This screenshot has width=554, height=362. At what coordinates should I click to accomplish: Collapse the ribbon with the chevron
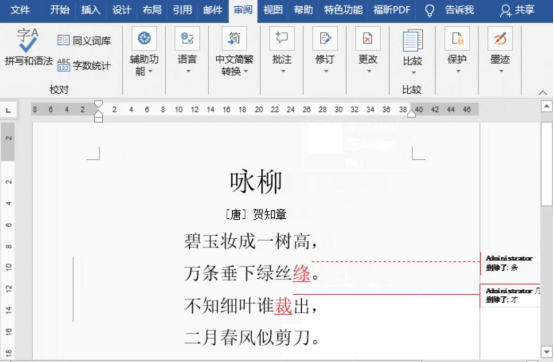coord(543,93)
